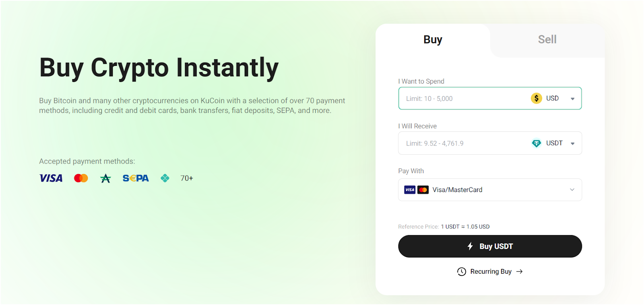Click the USDT Tether coin icon
Image resolution: width=644 pixels, height=305 pixels.
coord(536,143)
